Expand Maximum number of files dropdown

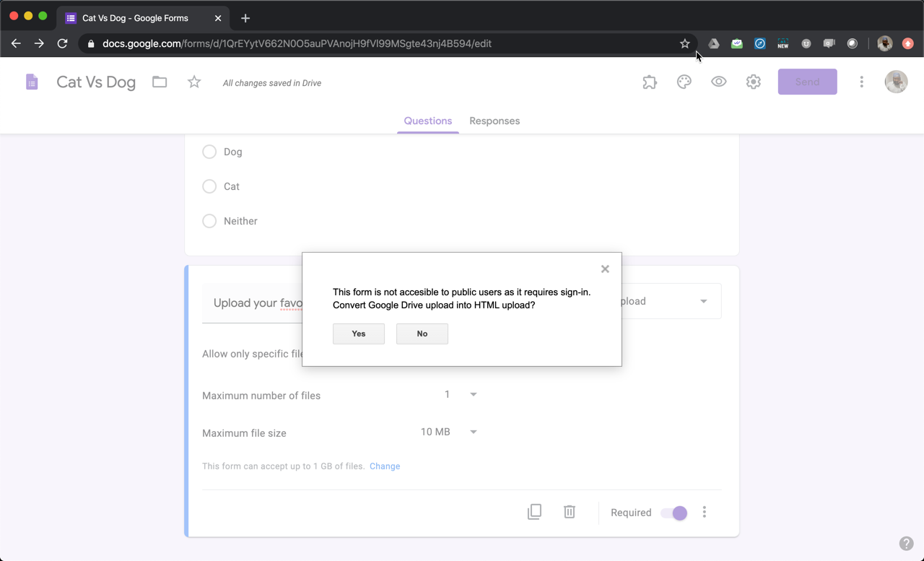pyautogui.click(x=473, y=395)
